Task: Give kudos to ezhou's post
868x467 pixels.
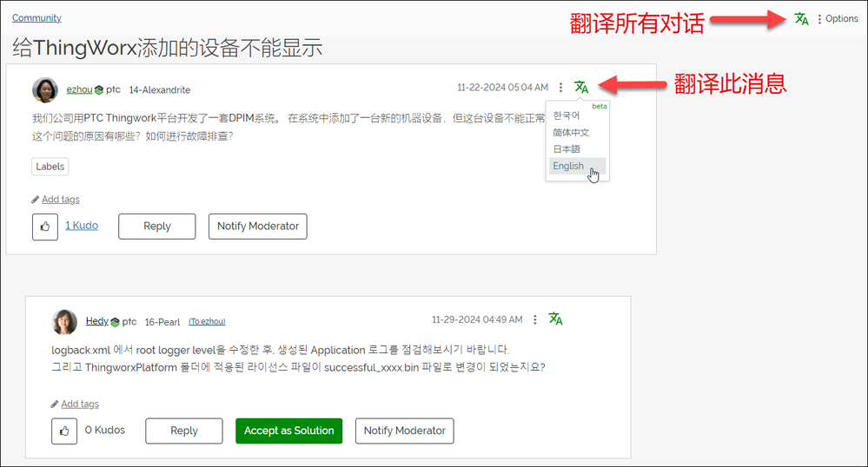Action: click(45, 227)
